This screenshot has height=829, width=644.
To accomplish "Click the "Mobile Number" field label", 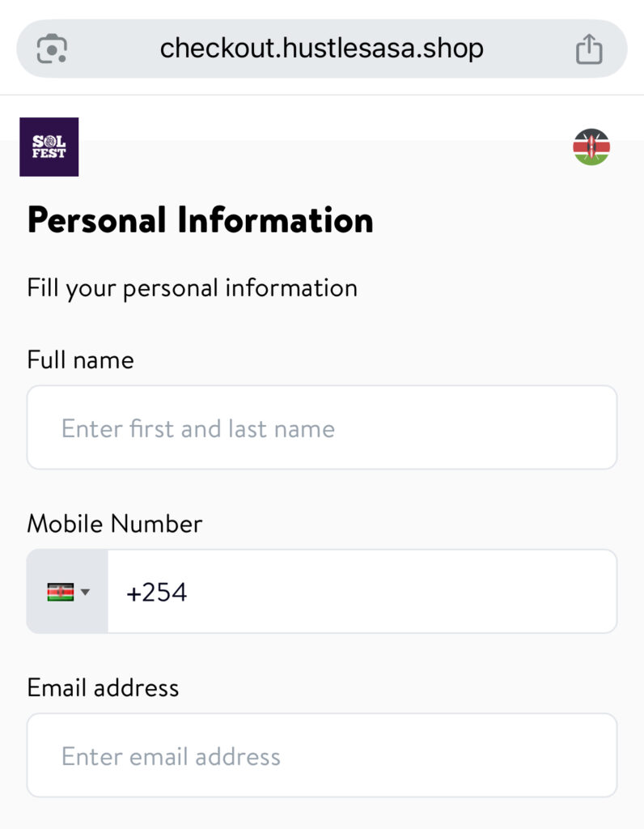I will (114, 524).
